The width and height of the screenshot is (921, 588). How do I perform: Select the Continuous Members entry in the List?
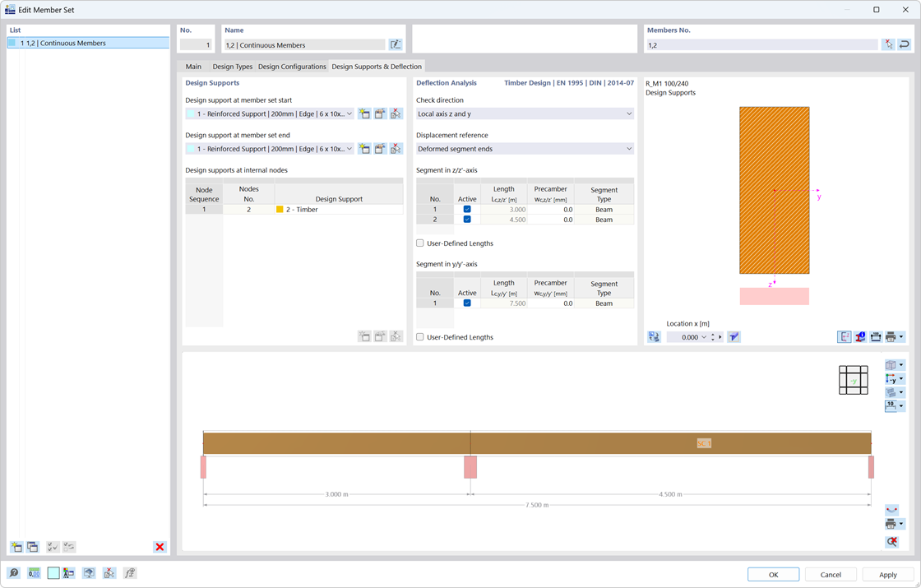pos(66,43)
